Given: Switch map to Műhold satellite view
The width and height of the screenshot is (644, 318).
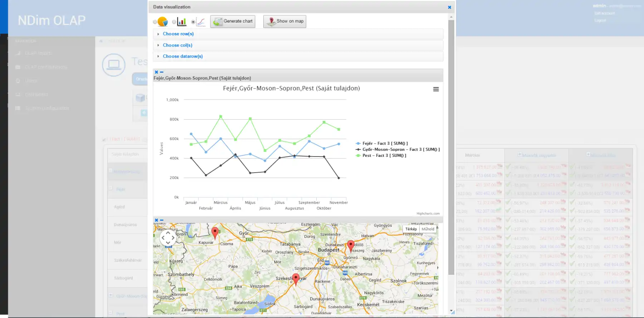Looking at the screenshot, I should [x=428, y=229].
